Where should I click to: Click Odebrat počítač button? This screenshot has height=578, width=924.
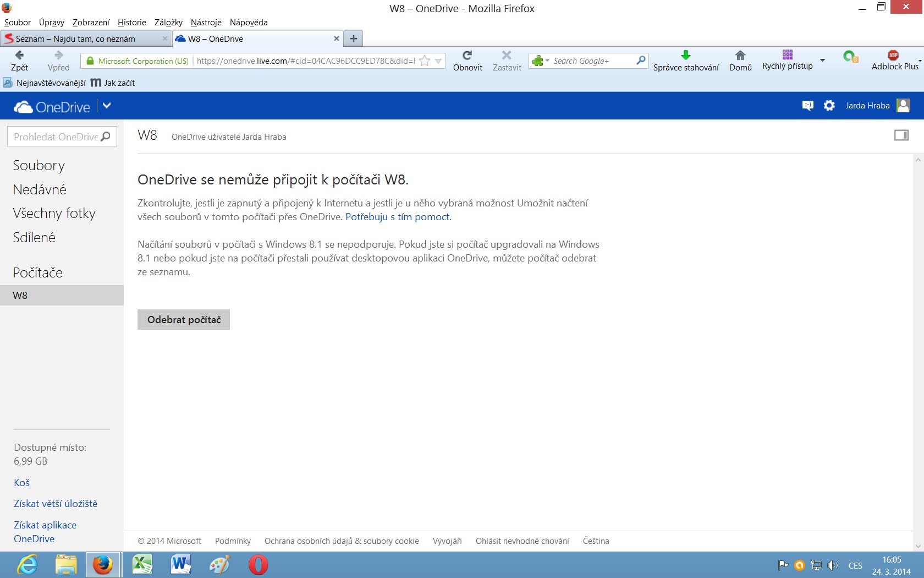click(x=184, y=320)
